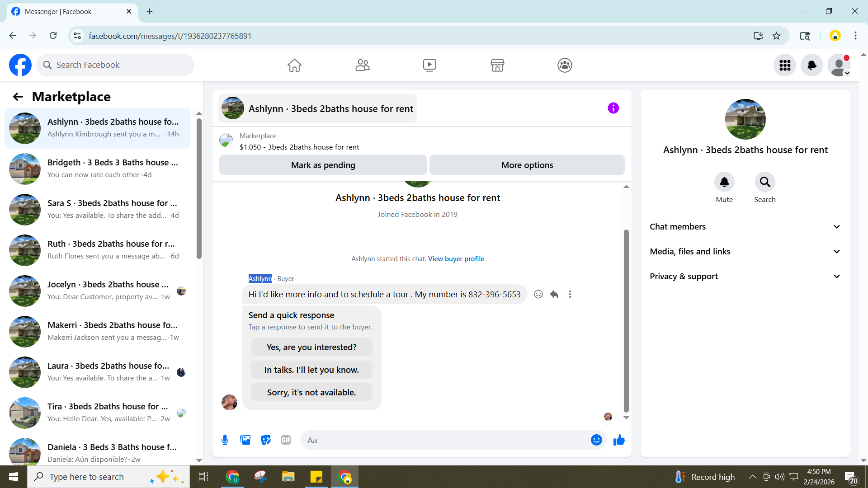The height and width of the screenshot is (488, 868).
Task: Open the GIF picker icon
Action: [x=286, y=440]
